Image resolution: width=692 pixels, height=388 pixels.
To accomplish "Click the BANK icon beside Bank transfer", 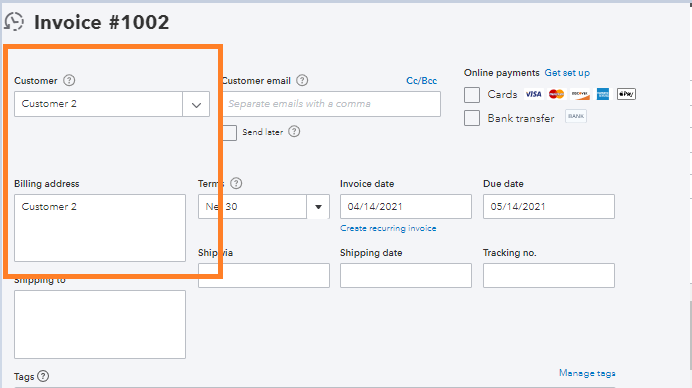I will (576, 117).
